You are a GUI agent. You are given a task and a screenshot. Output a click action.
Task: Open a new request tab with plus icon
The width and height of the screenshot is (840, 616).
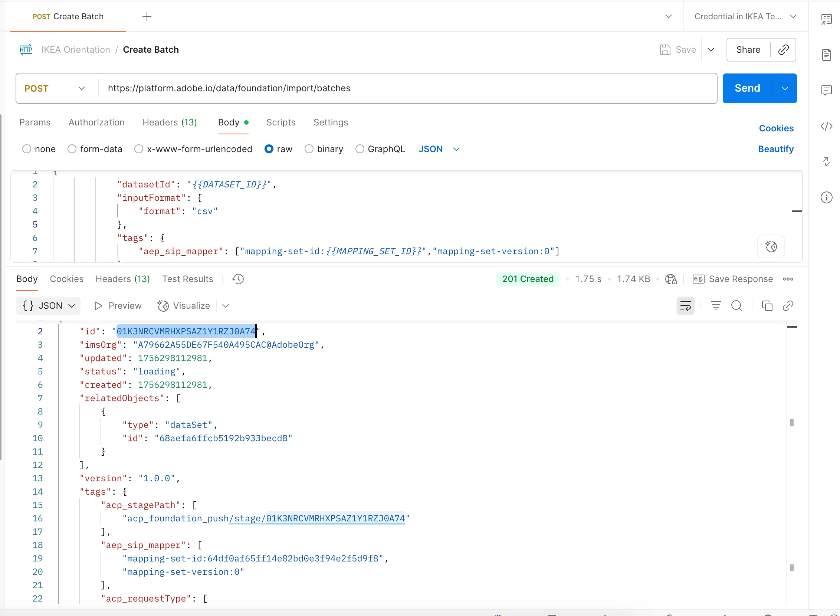pyautogui.click(x=147, y=16)
